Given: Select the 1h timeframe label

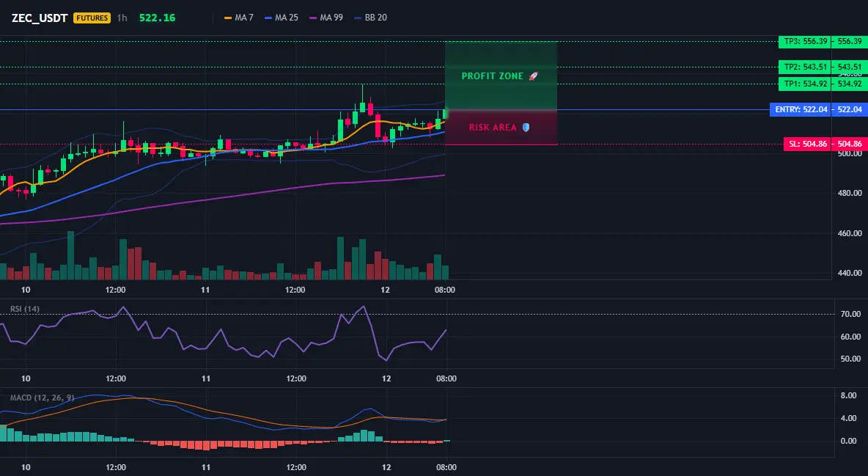Looking at the screenshot, I should point(122,18).
